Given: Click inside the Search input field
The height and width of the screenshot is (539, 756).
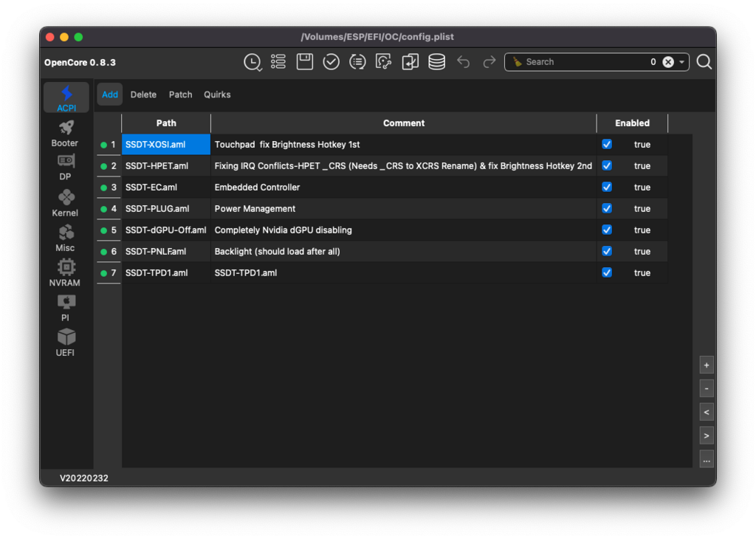Looking at the screenshot, I should pos(583,62).
